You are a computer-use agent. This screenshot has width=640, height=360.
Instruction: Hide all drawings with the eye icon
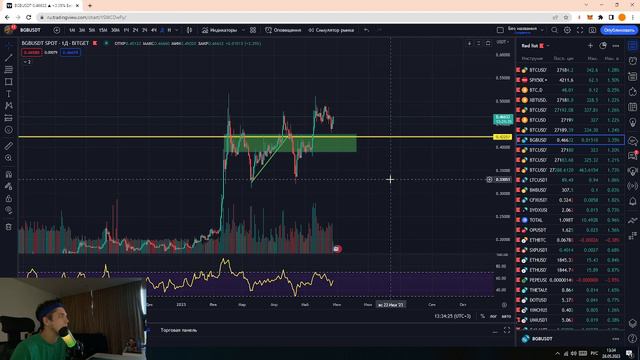tap(9, 210)
